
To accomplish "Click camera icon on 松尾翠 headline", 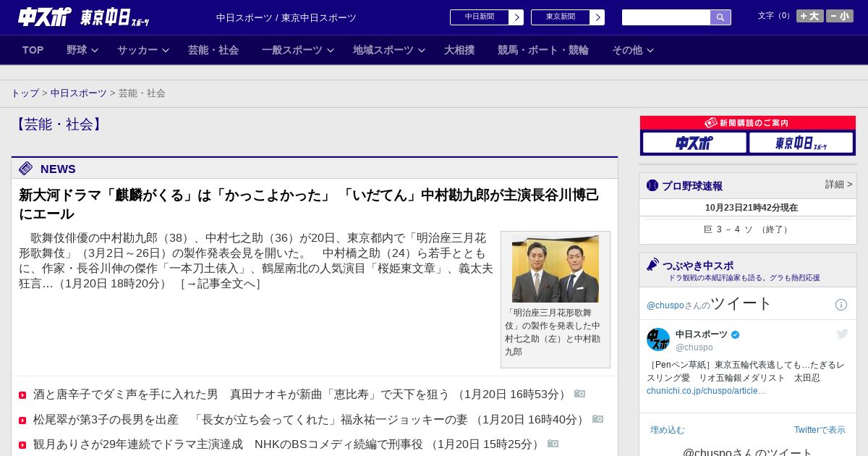I will [598, 419].
